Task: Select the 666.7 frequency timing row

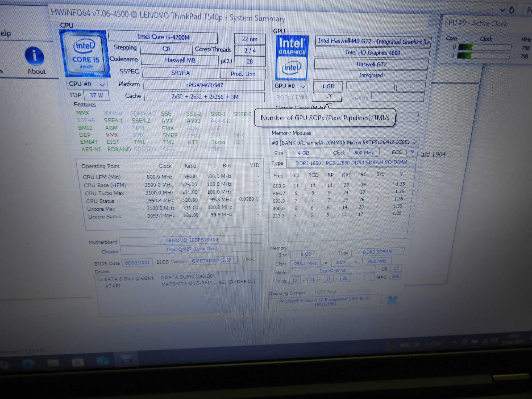Action: [x=339, y=192]
